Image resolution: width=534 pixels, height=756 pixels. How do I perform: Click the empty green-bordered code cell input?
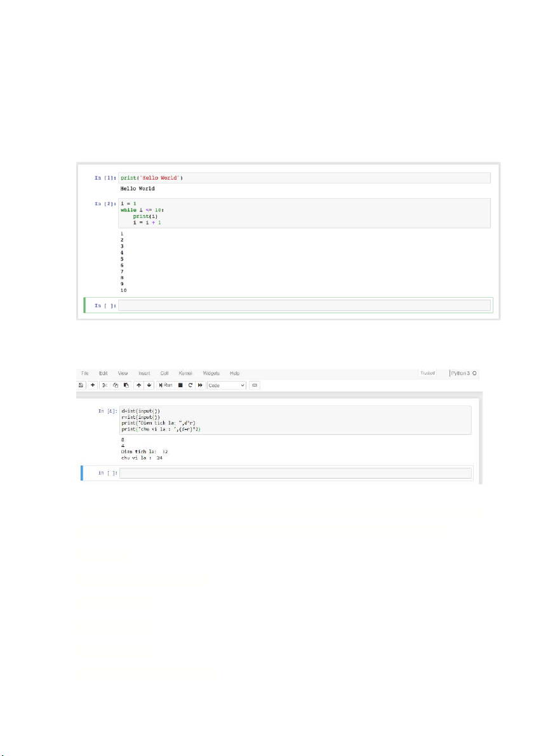(304, 305)
